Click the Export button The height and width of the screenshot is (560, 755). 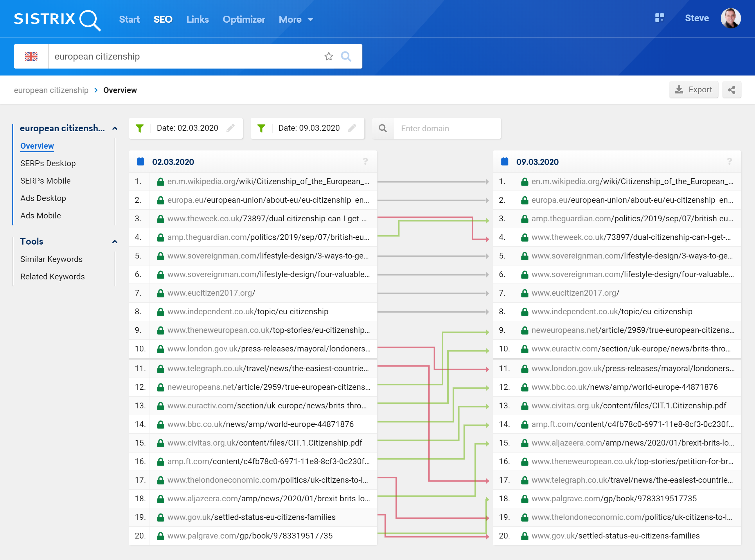point(693,90)
